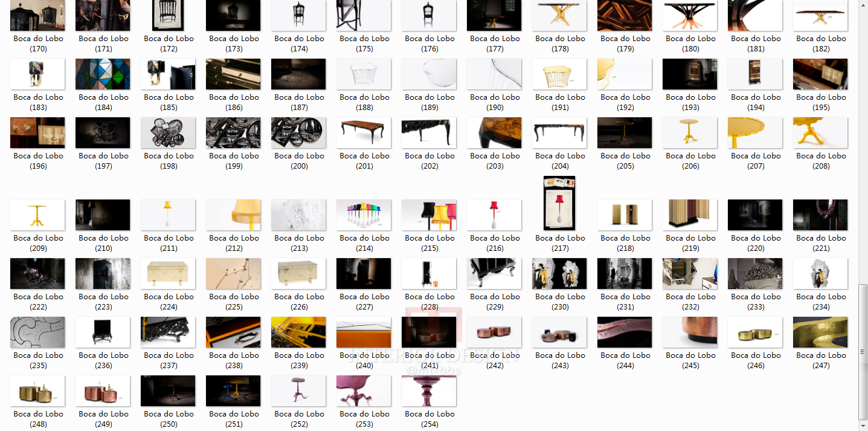
Task: Click the Boca do Lobo (247) gold texture thumbnail
Action: (x=820, y=332)
